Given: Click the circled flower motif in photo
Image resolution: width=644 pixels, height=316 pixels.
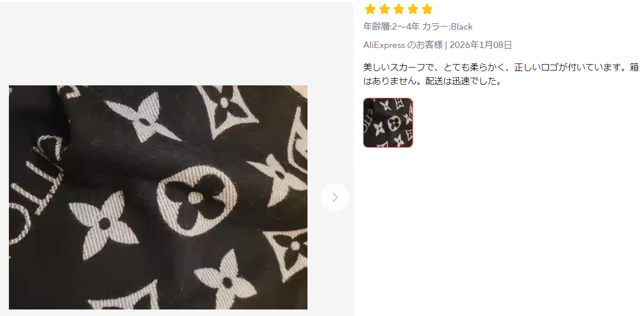Looking at the screenshot, I should tap(197, 198).
